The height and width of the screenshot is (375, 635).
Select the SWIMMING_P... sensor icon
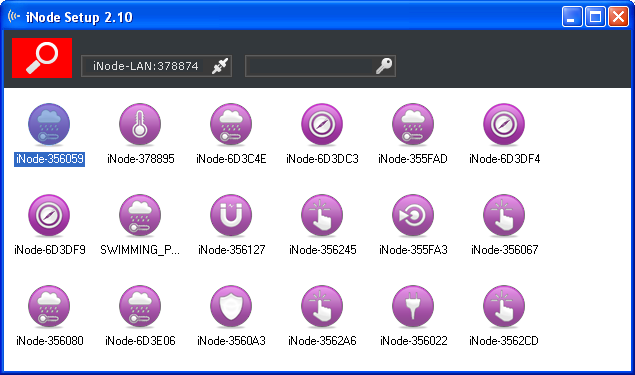click(140, 215)
